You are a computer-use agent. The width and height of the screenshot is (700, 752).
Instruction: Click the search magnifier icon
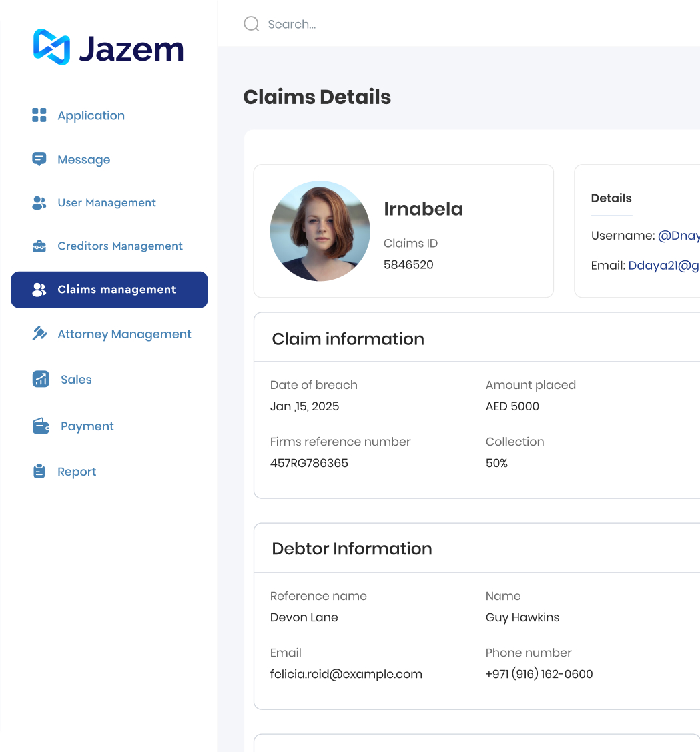[252, 23]
